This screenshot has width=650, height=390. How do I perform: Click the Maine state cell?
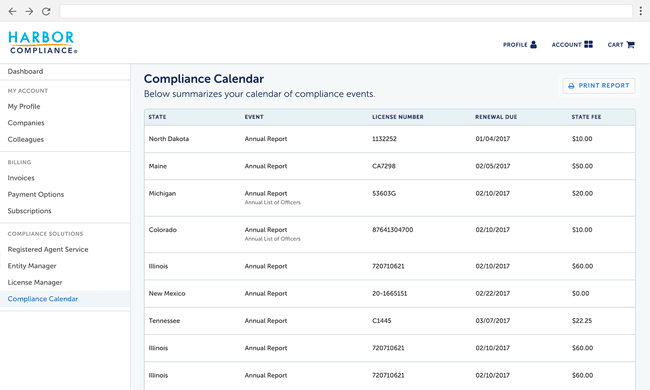(x=158, y=166)
